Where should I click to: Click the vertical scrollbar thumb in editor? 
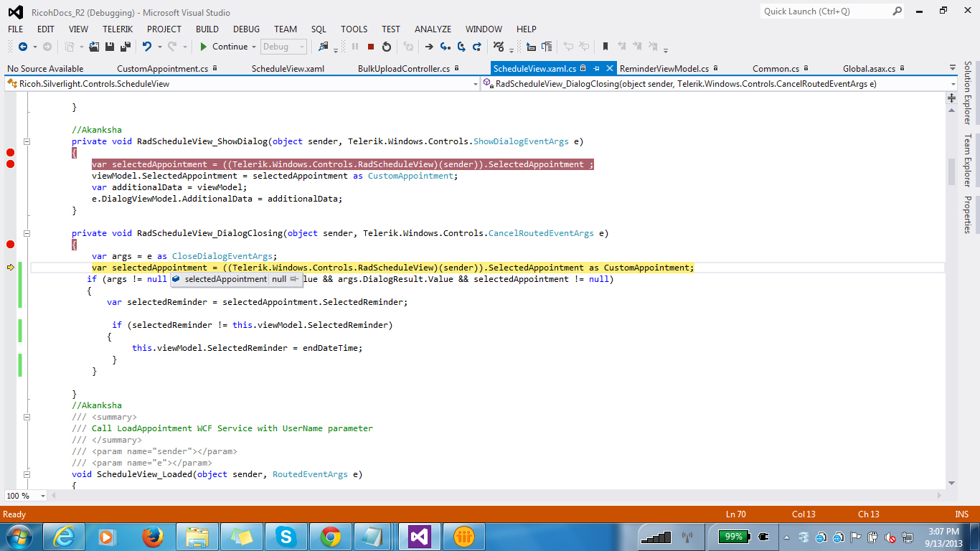click(952, 172)
